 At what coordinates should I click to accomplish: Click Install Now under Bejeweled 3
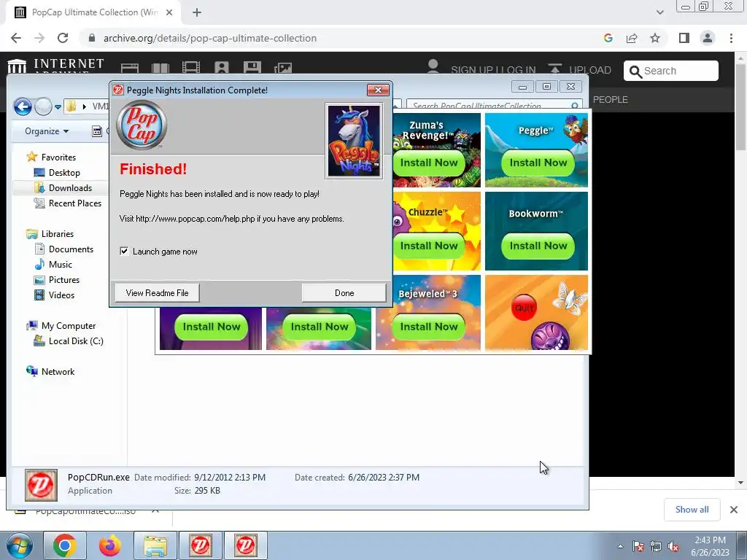coord(429,327)
